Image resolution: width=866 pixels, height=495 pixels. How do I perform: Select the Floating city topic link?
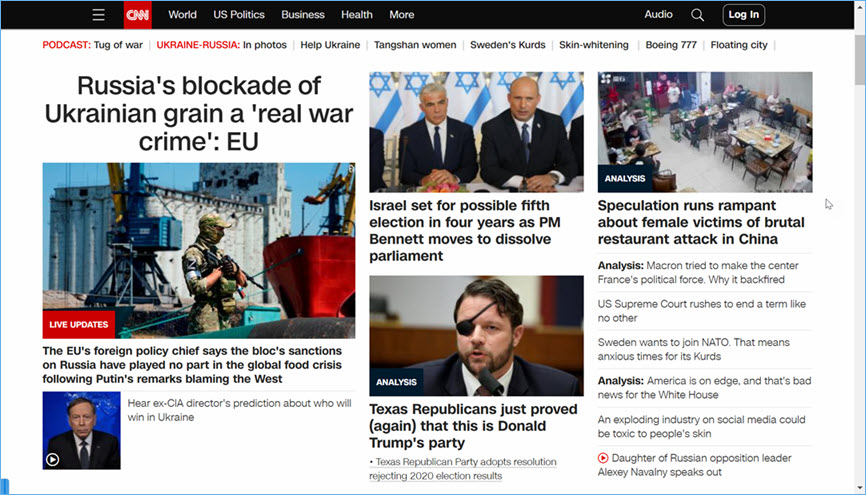point(739,45)
